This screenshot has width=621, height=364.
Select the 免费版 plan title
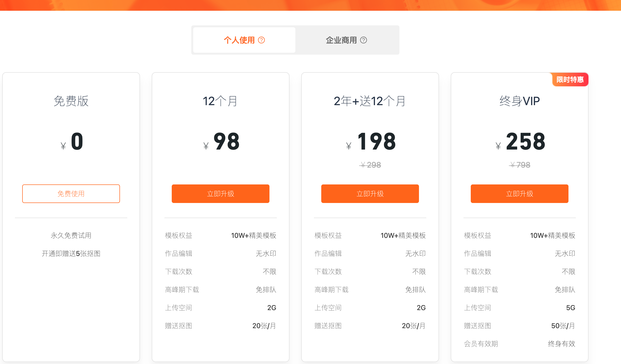tap(71, 101)
